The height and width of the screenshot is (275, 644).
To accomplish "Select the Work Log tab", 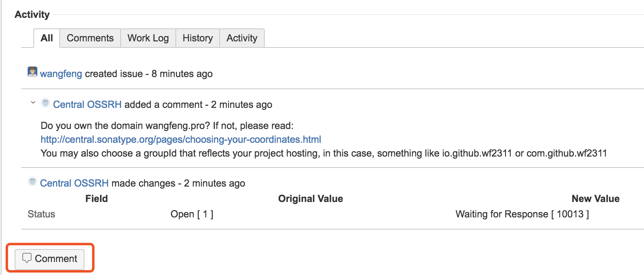I will [x=148, y=38].
